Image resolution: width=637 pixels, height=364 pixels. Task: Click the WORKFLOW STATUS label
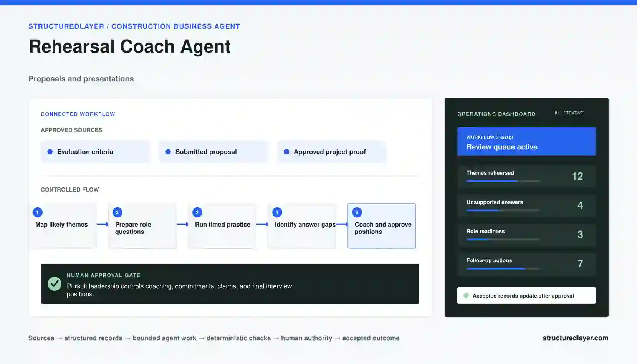[490, 137]
